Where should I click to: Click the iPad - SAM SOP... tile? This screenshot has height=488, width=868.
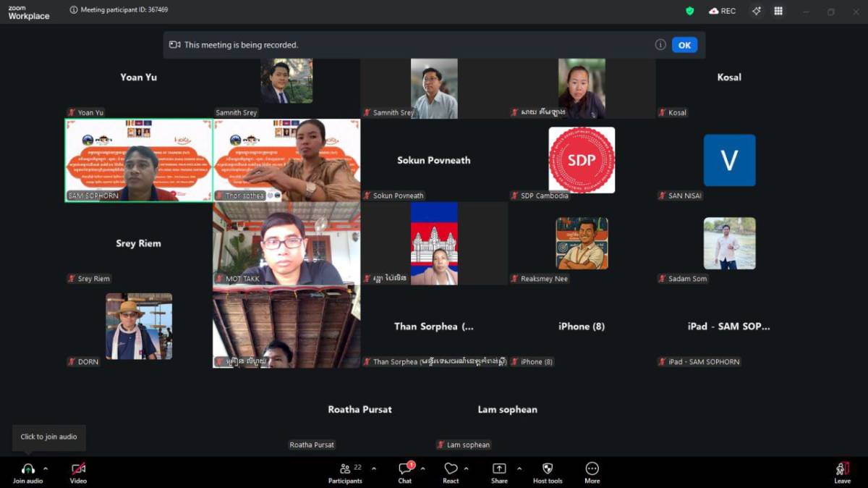pos(729,326)
